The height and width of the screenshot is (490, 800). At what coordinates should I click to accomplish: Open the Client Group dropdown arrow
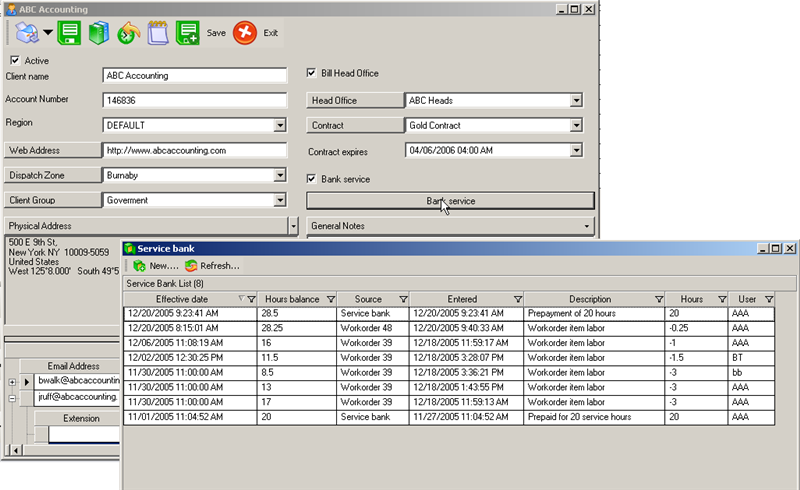(280, 200)
